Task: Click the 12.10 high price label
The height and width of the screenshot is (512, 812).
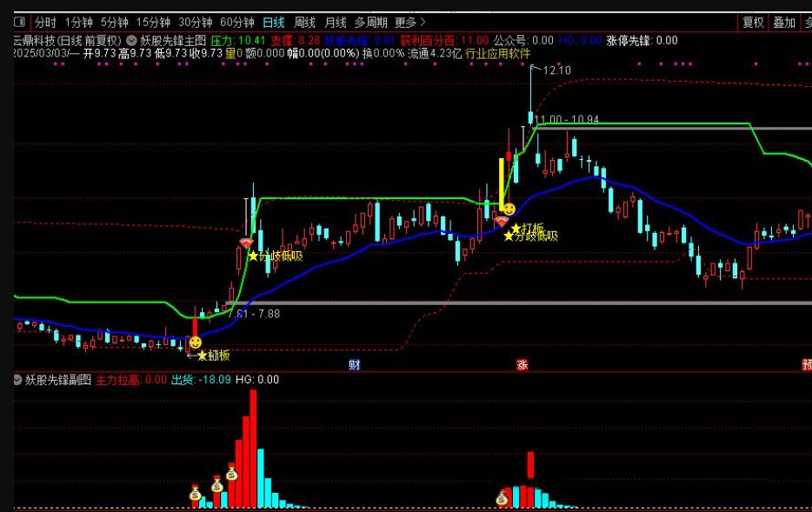Action: (556, 70)
